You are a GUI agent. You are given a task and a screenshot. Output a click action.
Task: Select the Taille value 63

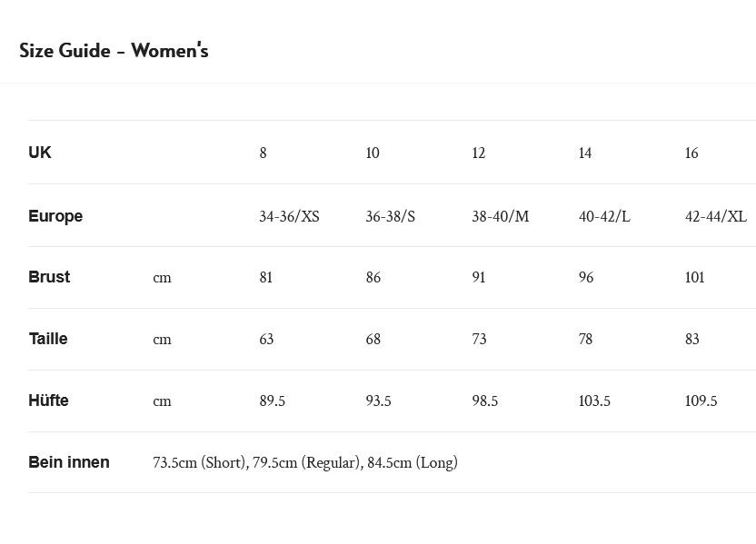pyautogui.click(x=266, y=339)
